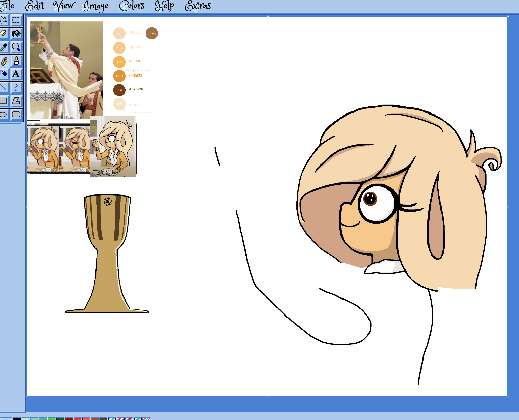The height and width of the screenshot is (420, 519).
Task: Pick the eyedropper Pick Color tool
Action: coord(4,47)
